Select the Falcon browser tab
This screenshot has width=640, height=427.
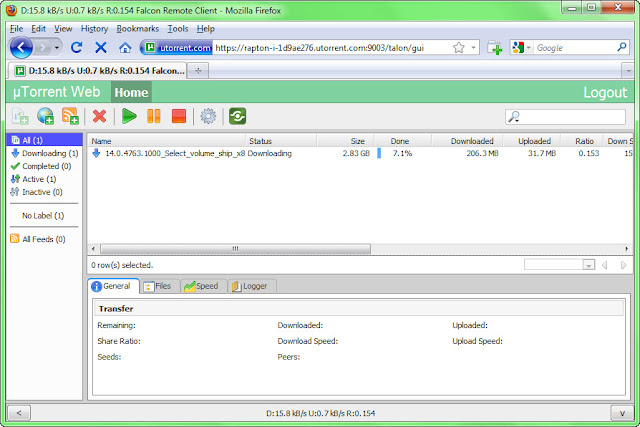click(x=97, y=71)
